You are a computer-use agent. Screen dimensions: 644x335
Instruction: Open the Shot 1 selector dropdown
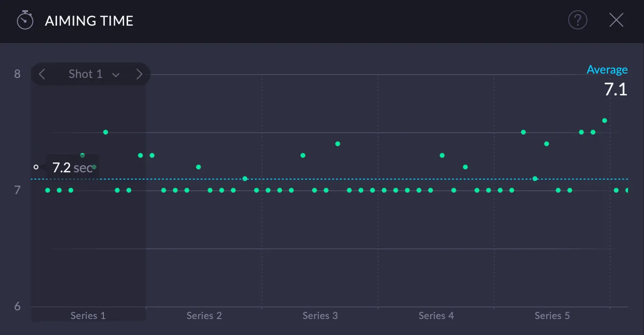[x=86, y=74]
